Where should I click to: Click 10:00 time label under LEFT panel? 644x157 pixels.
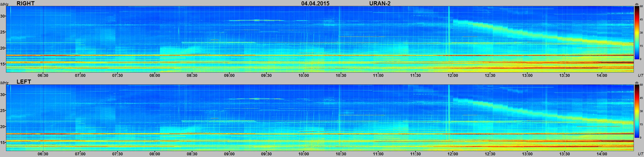coord(304,154)
